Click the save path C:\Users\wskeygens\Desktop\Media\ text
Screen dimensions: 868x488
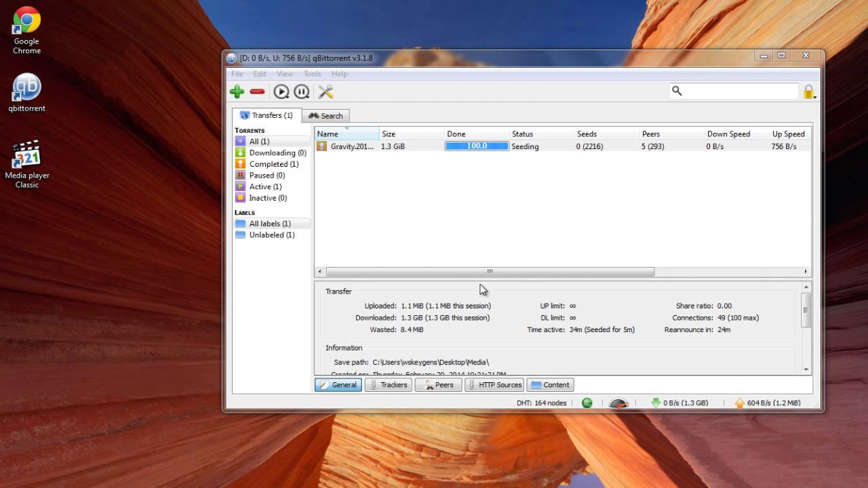pyautogui.click(x=431, y=363)
